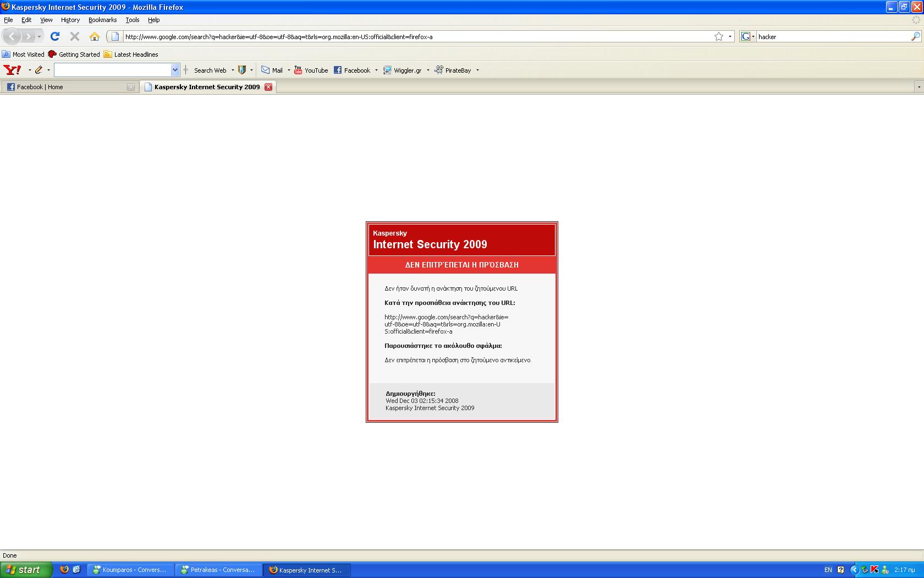Screen dimensions: 924x578
Task: Launch Firefox from the quick launch bar
Action: [x=64, y=570]
